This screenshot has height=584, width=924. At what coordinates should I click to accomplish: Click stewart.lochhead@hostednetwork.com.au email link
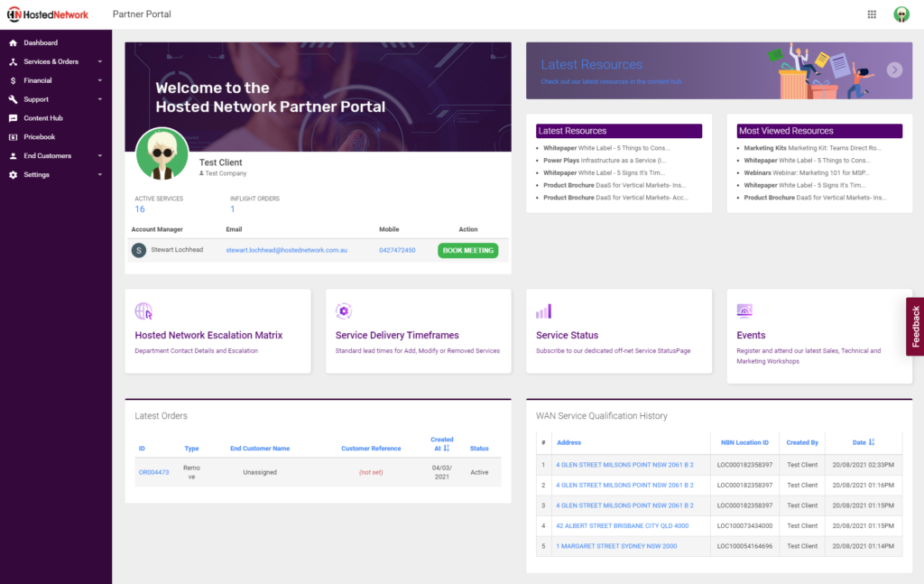tap(286, 250)
